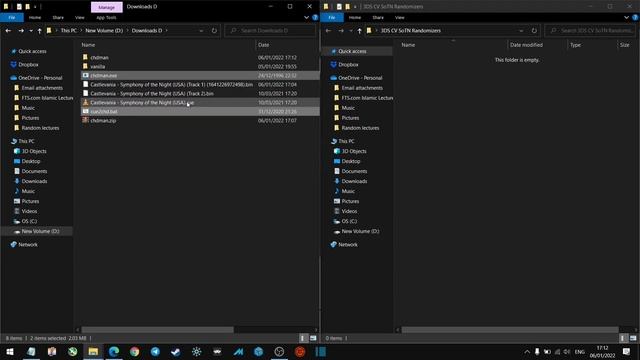Expand the ribbon in Randomizers window
The height and width of the screenshot is (360, 640).
[x=626, y=18]
